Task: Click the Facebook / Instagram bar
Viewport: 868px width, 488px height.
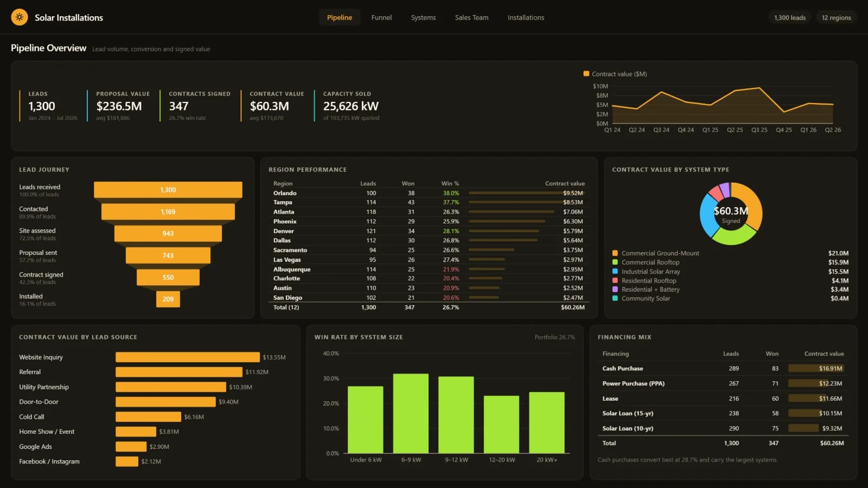Action: (x=127, y=461)
